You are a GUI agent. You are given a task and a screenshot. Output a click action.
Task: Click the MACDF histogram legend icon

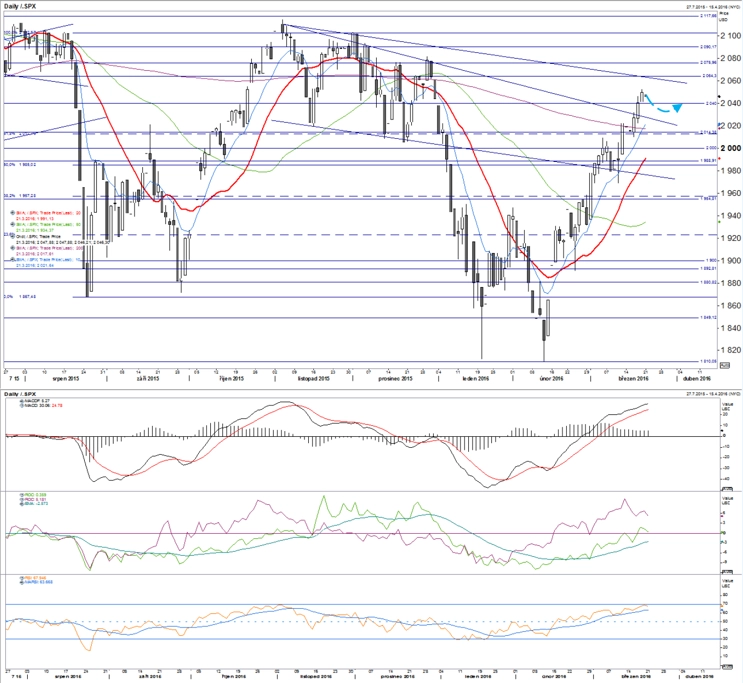point(22,401)
